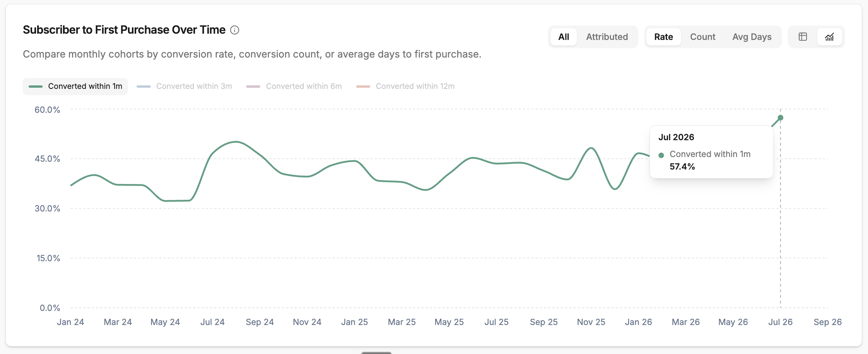
Task: Show the Count metric
Action: pyautogui.click(x=702, y=37)
